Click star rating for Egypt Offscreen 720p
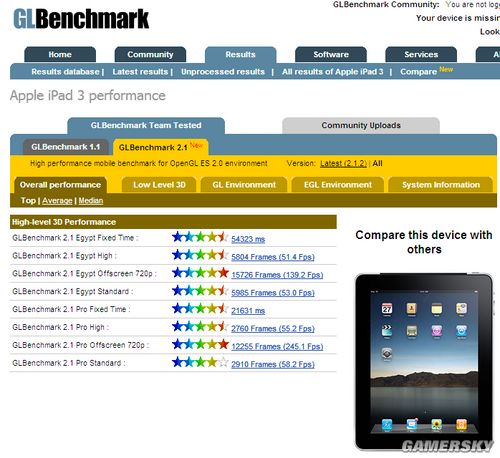This screenshot has width=500, height=458. 200,273
